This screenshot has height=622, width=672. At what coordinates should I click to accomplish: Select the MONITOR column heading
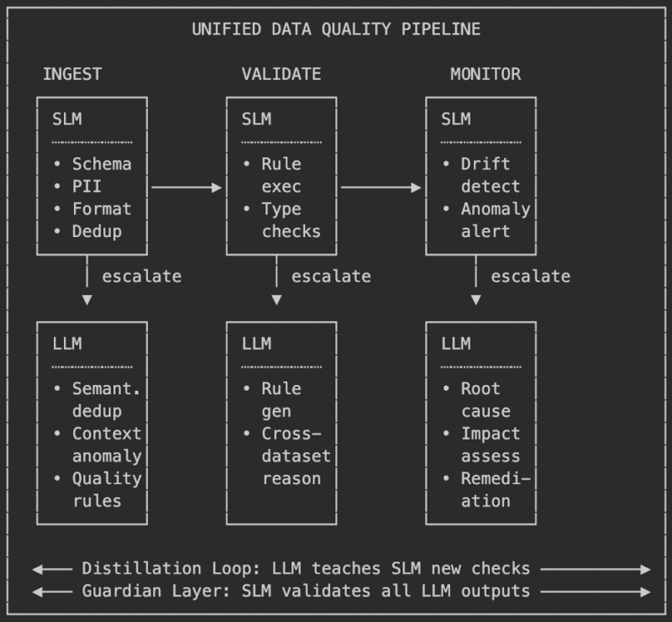pos(486,74)
